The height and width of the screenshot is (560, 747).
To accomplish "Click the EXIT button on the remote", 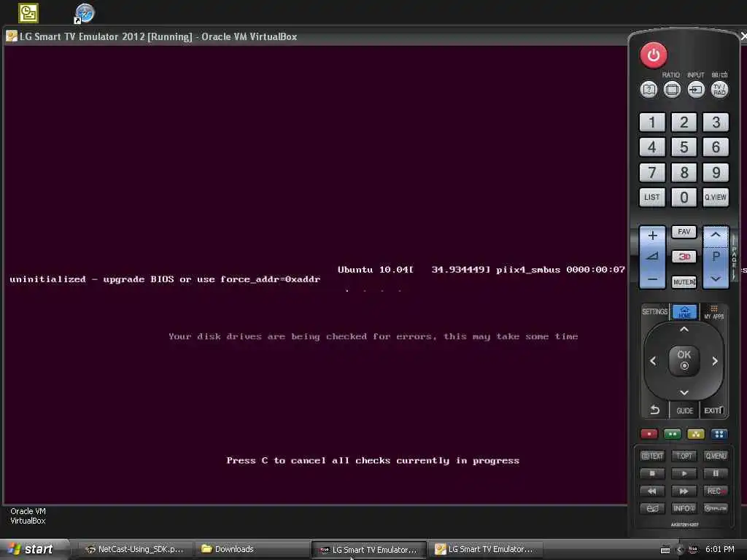I will click(713, 411).
